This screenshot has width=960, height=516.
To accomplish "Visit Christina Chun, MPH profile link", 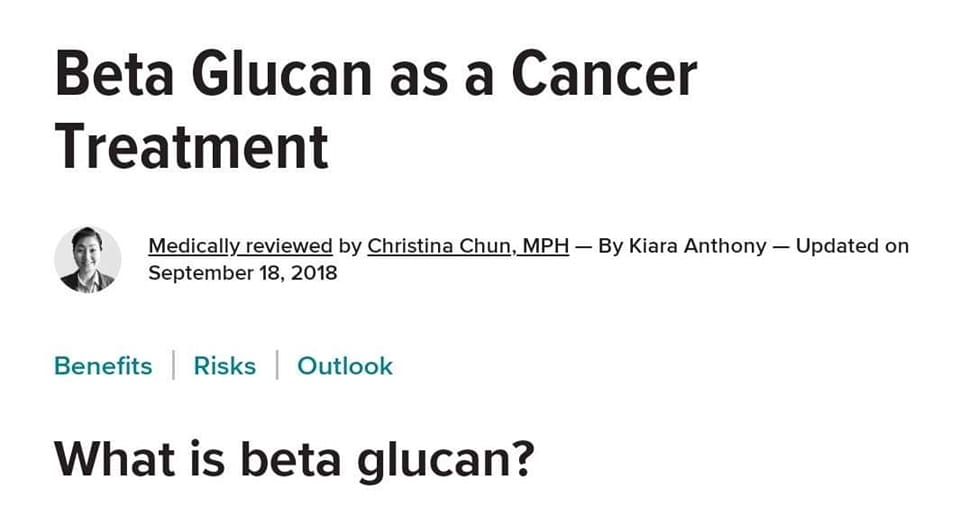I will (468, 246).
